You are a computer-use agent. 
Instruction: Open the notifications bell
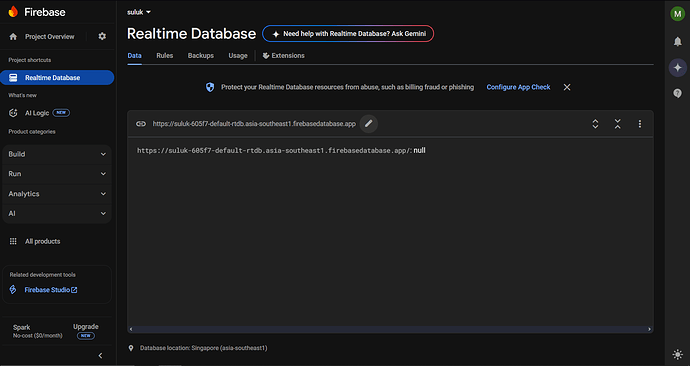pos(678,41)
